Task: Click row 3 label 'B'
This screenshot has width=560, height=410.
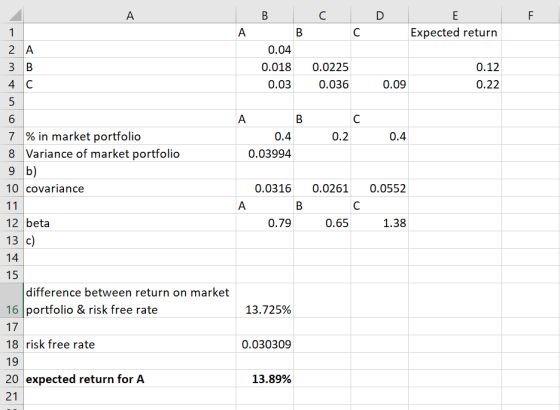Action: [x=130, y=67]
